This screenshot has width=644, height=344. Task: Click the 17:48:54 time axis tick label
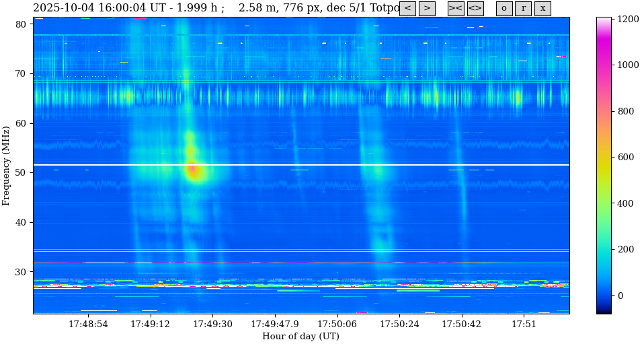[x=88, y=324]
